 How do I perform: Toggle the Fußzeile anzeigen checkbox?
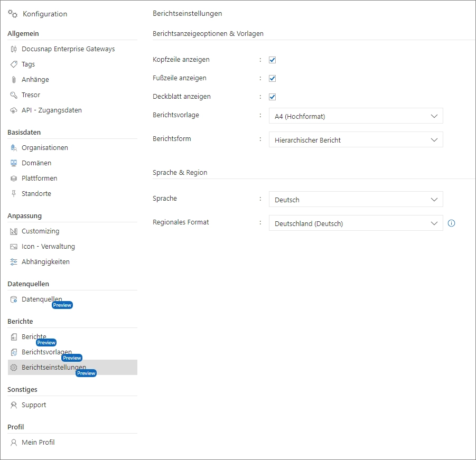(273, 78)
